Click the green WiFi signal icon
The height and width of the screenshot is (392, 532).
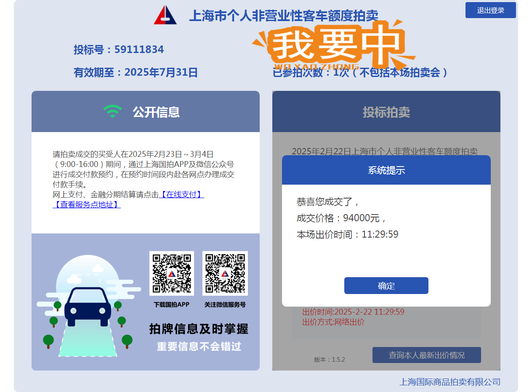(112, 111)
